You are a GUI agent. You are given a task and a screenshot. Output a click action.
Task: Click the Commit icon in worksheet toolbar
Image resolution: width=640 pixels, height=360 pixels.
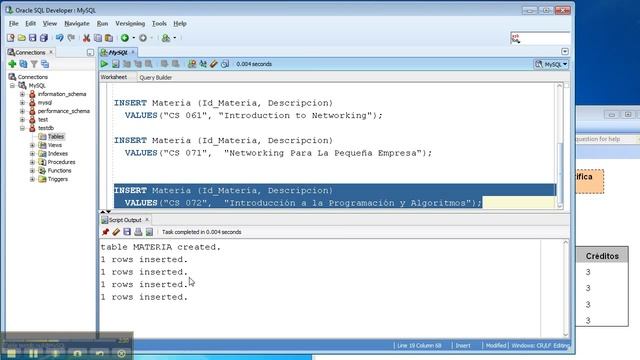[164, 64]
